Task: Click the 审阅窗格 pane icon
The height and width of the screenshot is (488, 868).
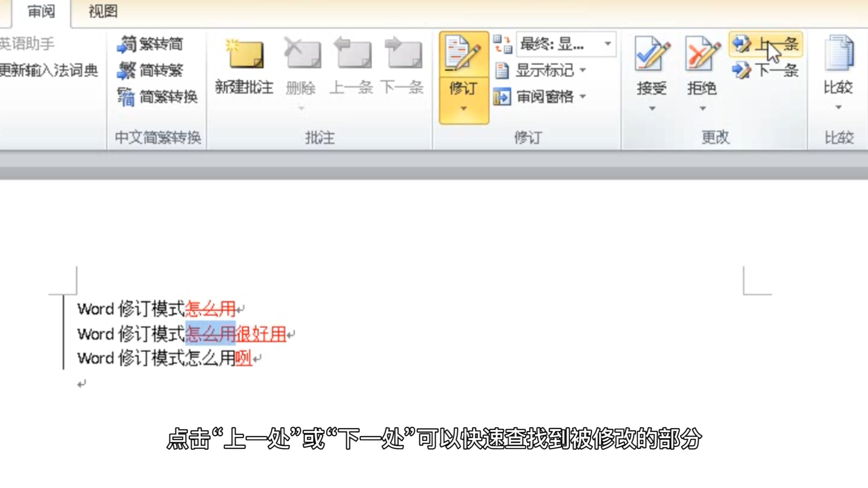Action: (502, 97)
